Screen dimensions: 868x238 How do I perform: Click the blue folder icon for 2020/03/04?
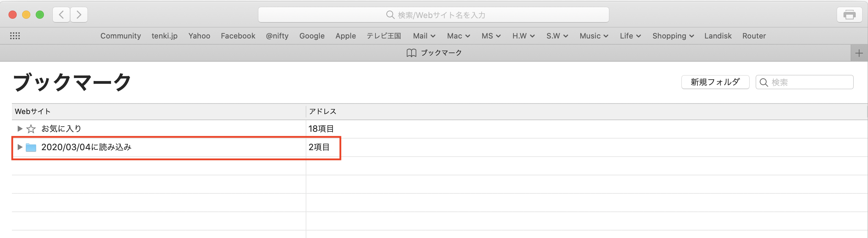(x=31, y=147)
